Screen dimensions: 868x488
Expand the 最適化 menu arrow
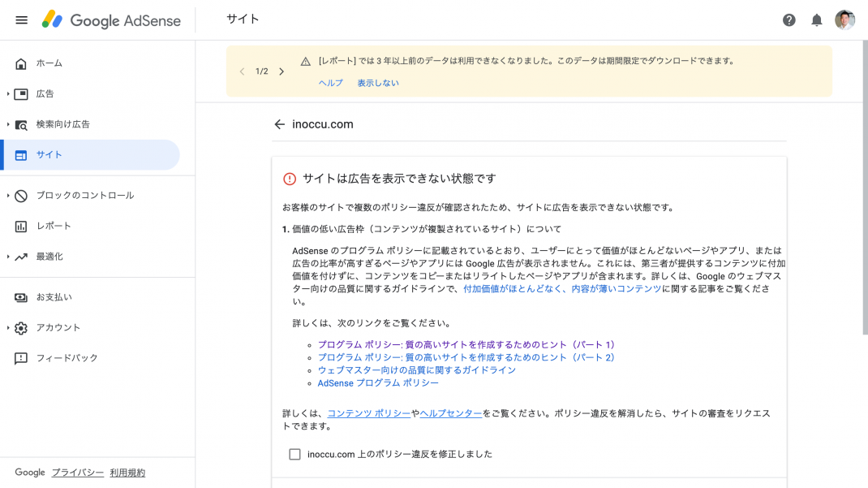coord(8,257)
